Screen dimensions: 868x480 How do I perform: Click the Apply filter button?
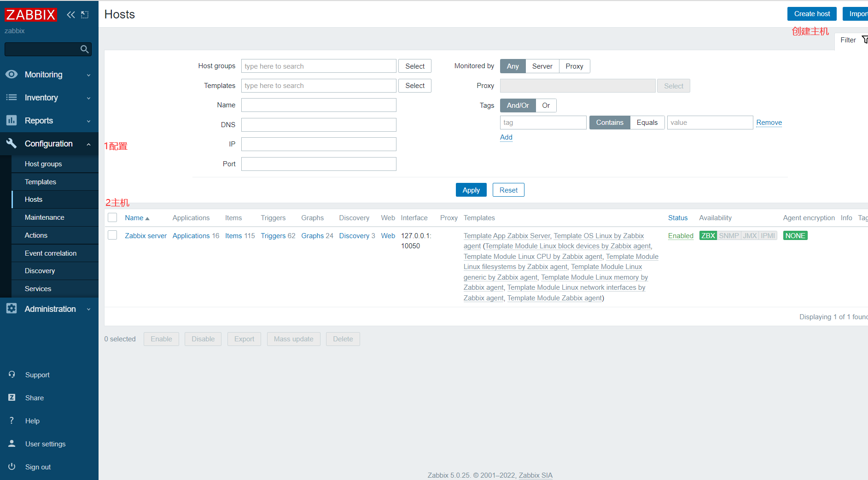(471, 190)
